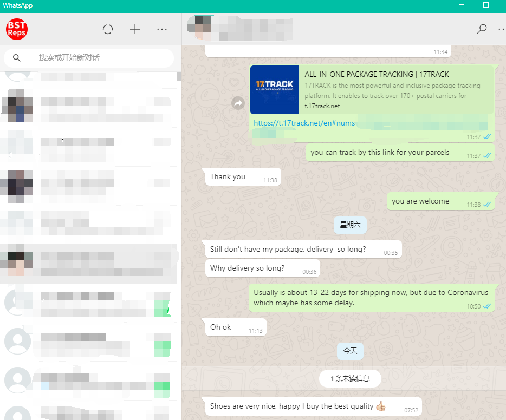
Task: Open the sidebar three-dot menu
Action: (162, 29)
